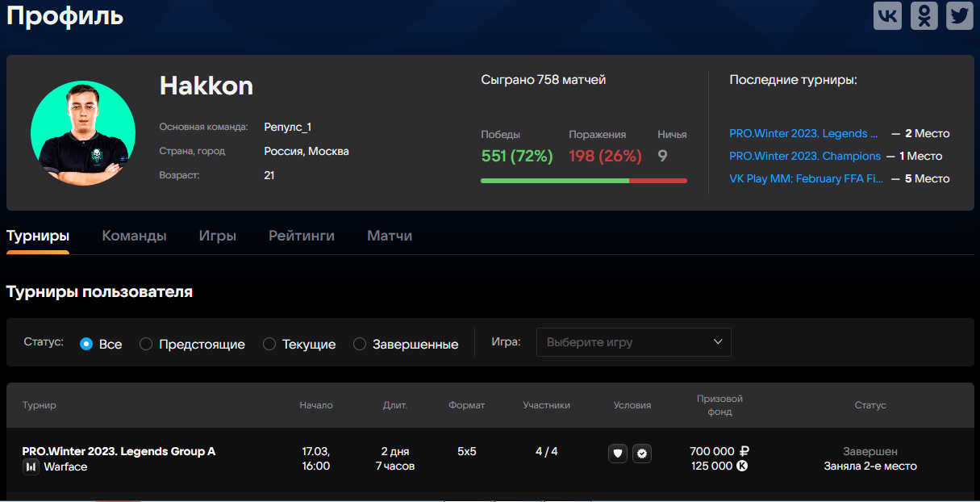Open the Twitter social share icon
The width and height of the screenshot is (980, 502).
click(x=959, y=15)
